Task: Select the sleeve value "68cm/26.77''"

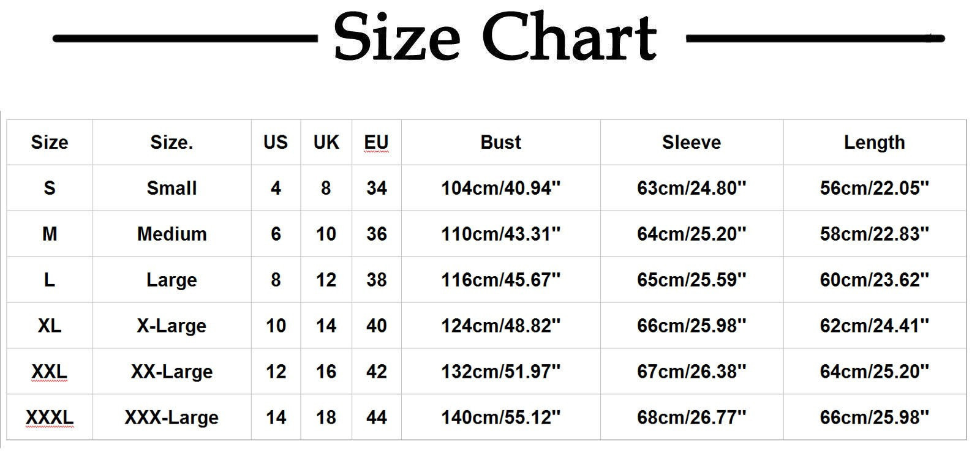Action: point(692,417)
